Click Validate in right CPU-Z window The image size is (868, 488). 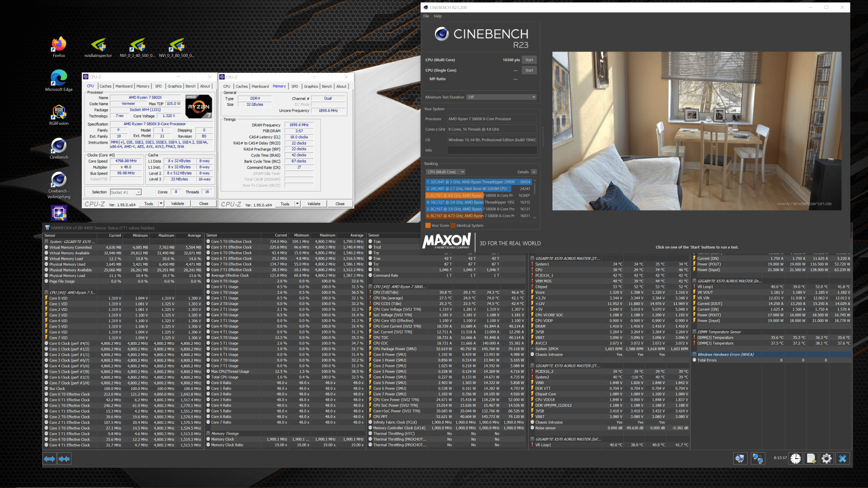tap(314, 204)
